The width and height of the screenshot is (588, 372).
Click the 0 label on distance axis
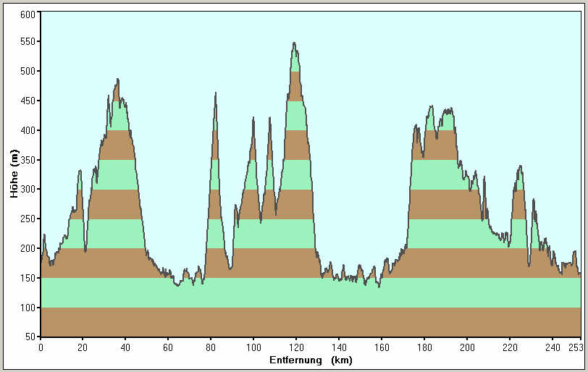click(x=41, y=347)
